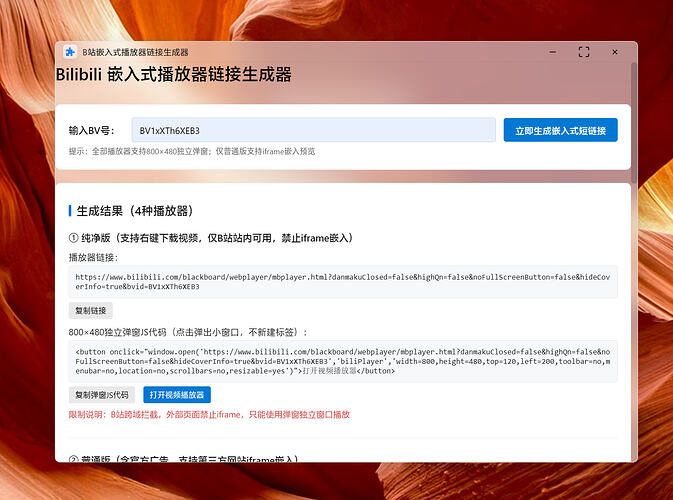Click the 提示 hint text below input
This screenshot has height=500, width=673.
click(192, 151)
